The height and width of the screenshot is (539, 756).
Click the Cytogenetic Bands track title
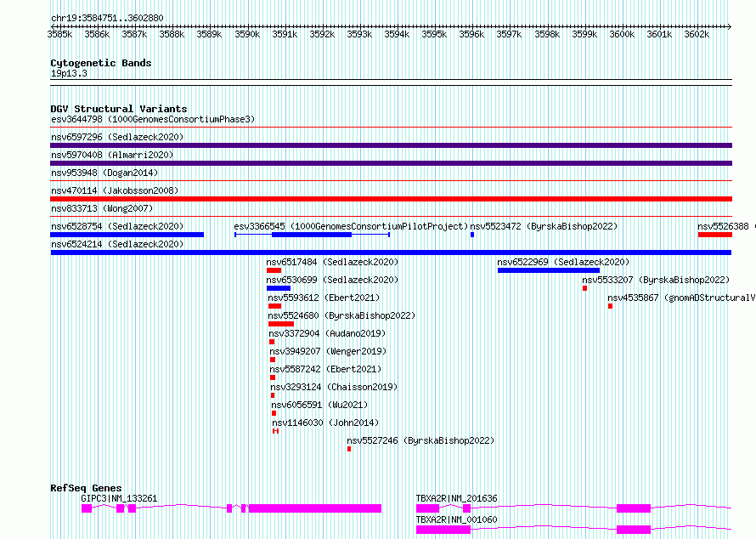click(101, 63)
